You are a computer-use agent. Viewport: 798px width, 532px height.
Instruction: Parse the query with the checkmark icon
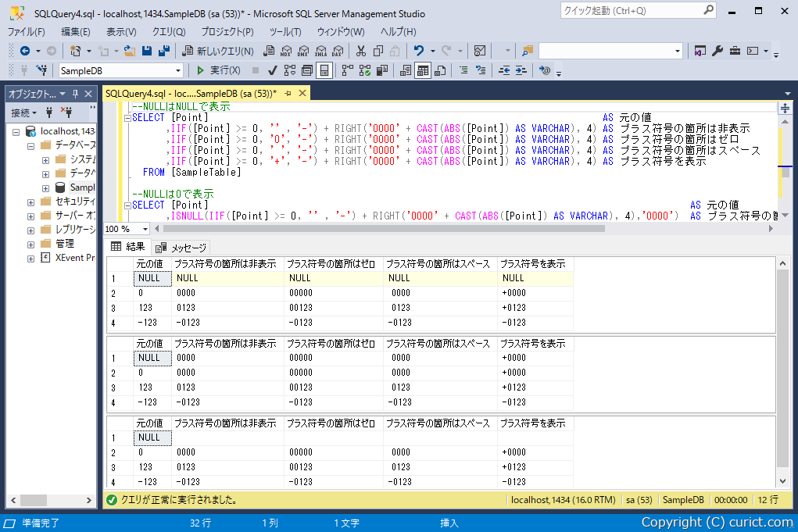click(x=273, y=70)
